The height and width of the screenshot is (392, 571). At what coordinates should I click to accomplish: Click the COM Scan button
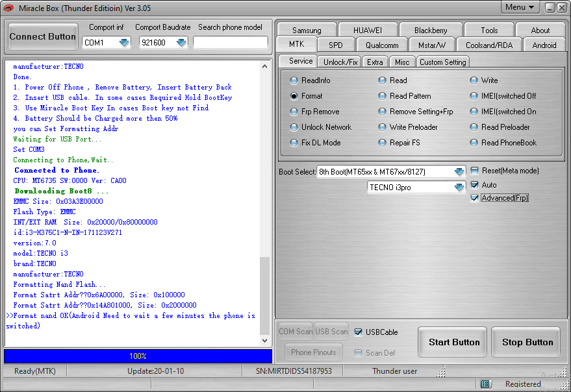(x=296, y=332)
